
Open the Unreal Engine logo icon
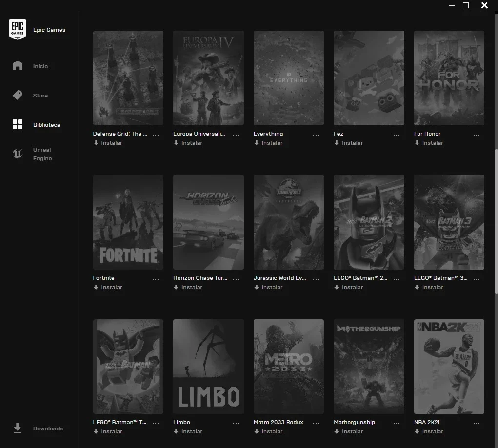coord(18,154)
